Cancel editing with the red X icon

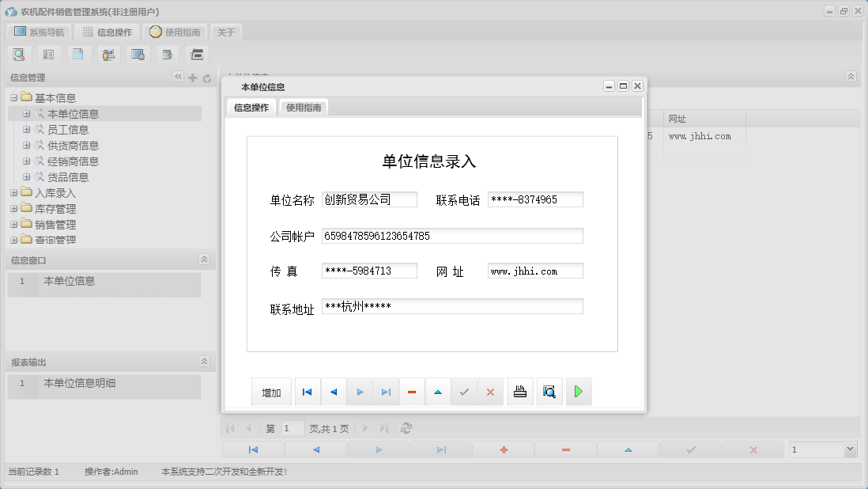491,391
